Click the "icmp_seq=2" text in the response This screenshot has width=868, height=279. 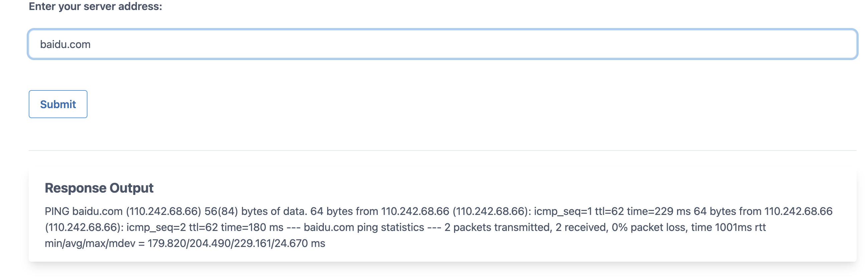click(x=156, y=228)
